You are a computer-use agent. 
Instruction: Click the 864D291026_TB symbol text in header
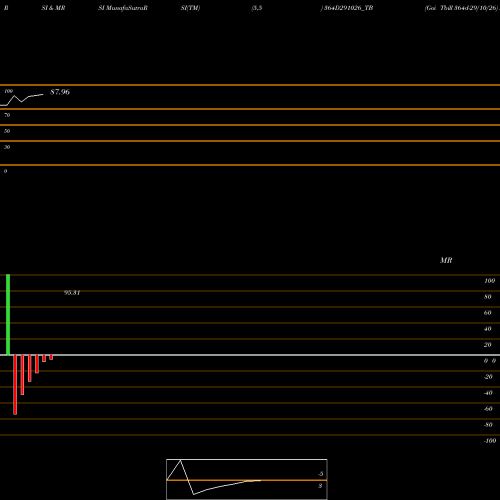point(348,8)
